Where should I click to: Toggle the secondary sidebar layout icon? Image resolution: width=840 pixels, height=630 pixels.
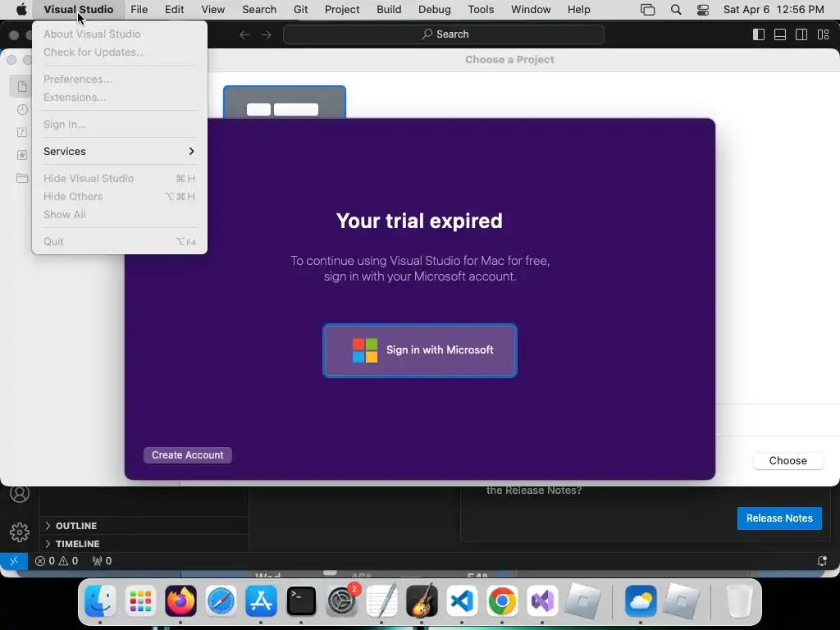click(801, 34)
